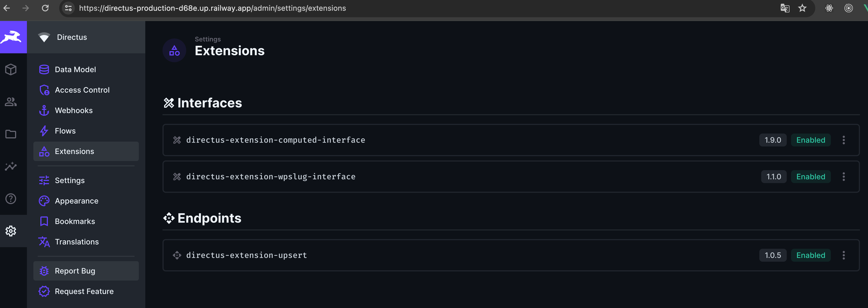The width and height of the screenshot is (868, 308).
Task: Click version badge 1.0.5
Action: tap(773, 255)
